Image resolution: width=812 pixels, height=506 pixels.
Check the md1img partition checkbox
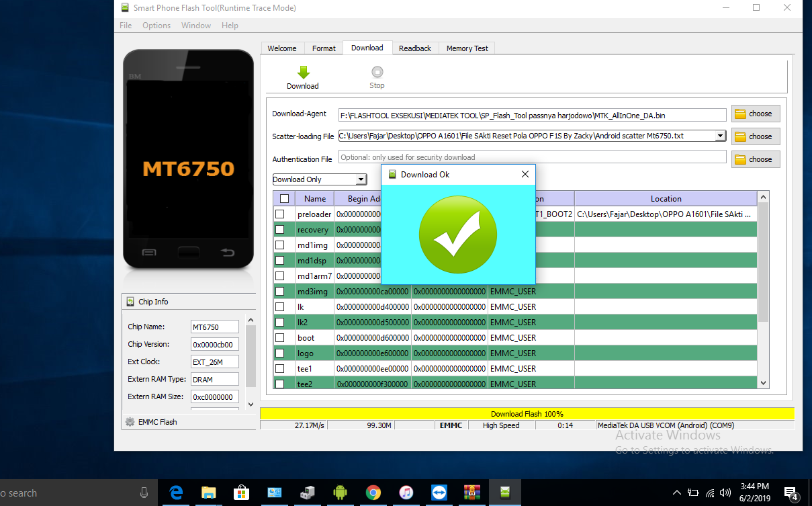(280, 245)
